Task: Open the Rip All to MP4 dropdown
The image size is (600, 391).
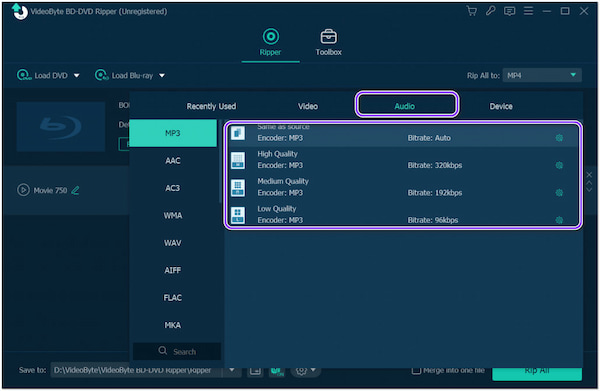Action: point(542,75)
